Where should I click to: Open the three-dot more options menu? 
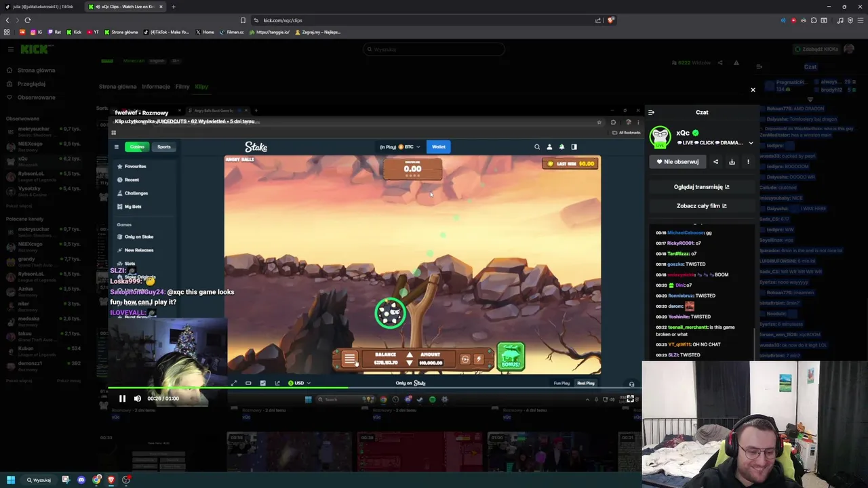(748, 162)
